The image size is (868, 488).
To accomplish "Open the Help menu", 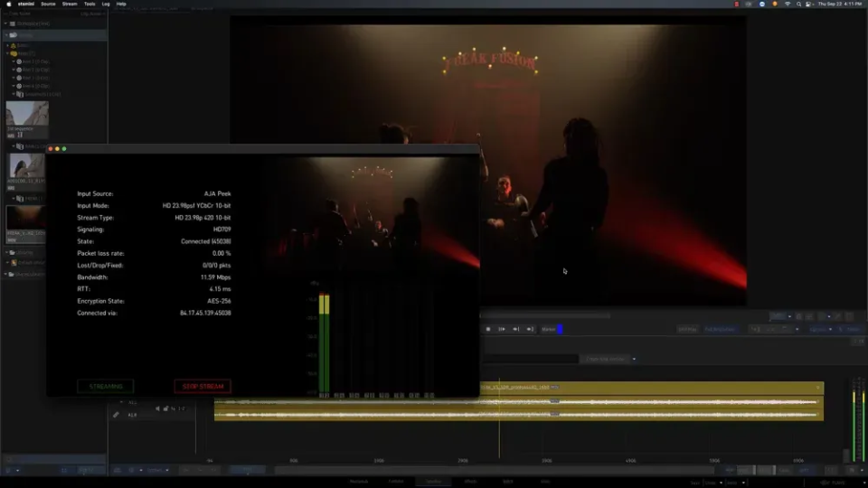I will click(121, 4).
